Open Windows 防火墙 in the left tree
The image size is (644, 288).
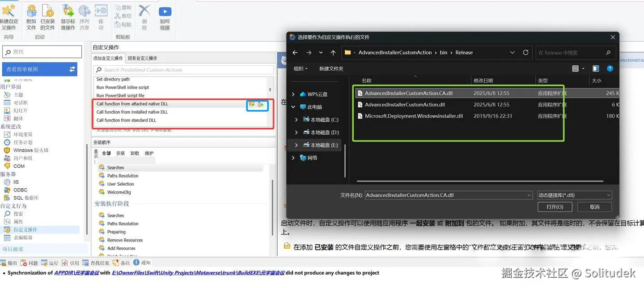click(30, 150)
